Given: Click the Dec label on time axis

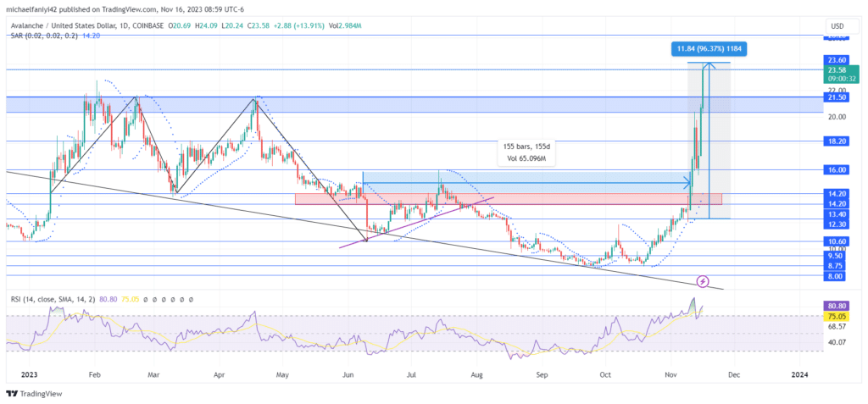Looking at the screenshot, I should click(x=733, y=374).
